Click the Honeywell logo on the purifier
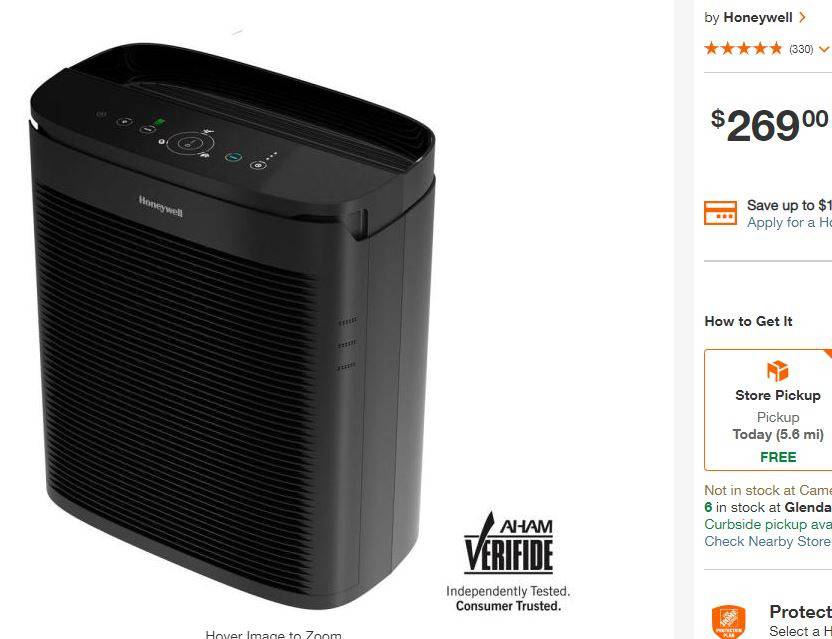 [x=161, y=206]
